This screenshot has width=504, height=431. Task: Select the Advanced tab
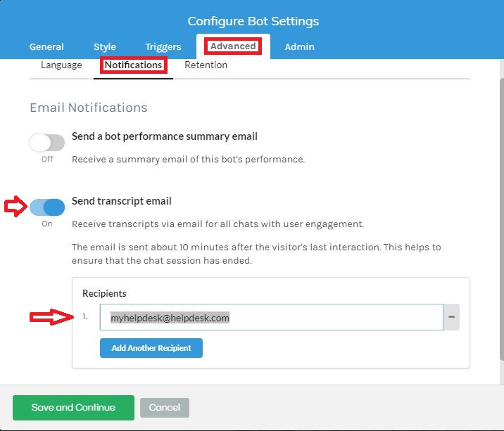pyautogui.click(x=234, y=46)
